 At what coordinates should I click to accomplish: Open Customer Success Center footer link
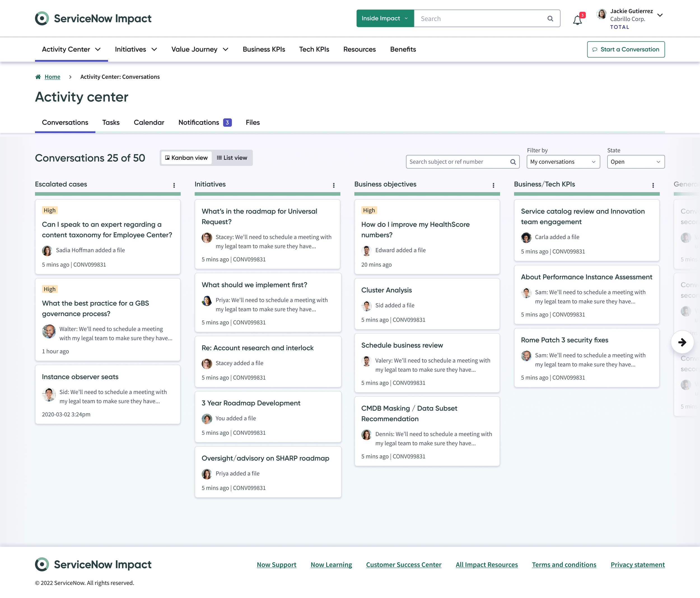(x=404, y=565)
